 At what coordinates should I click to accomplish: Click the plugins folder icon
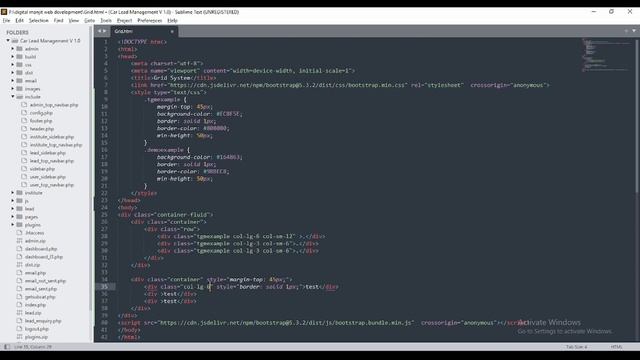pos(19,225)
